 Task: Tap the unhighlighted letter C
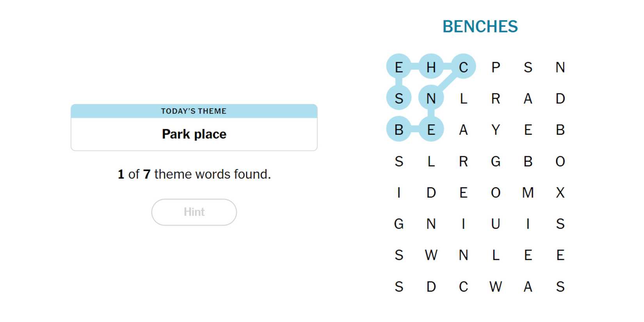463,286
